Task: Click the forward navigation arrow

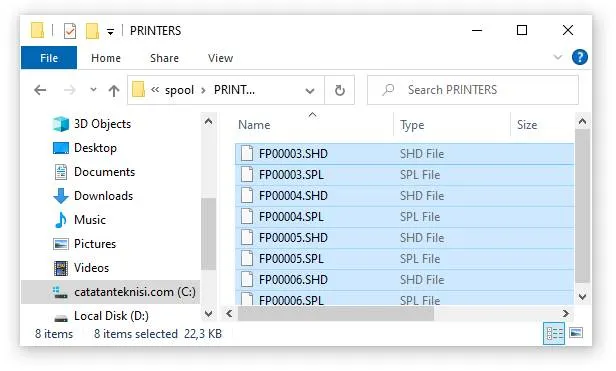Action: (x=69, y=90)
